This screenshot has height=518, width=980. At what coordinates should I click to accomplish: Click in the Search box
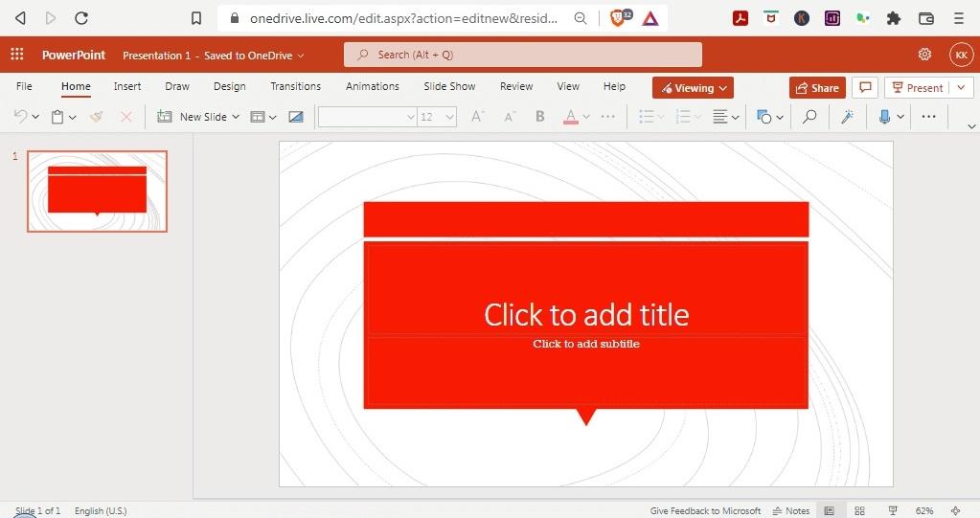(x=522, y=55)
